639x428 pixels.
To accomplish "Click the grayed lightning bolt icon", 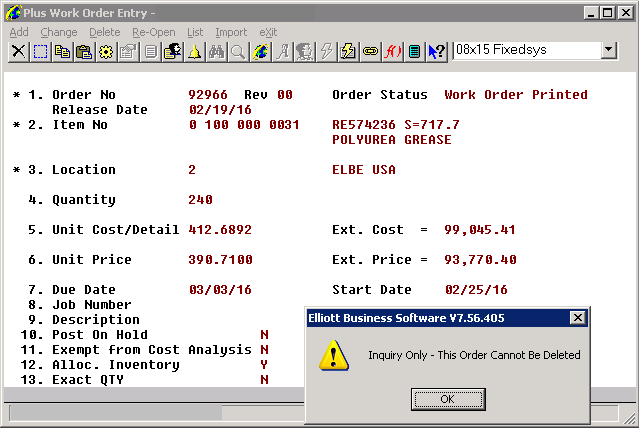I will 326,52.
